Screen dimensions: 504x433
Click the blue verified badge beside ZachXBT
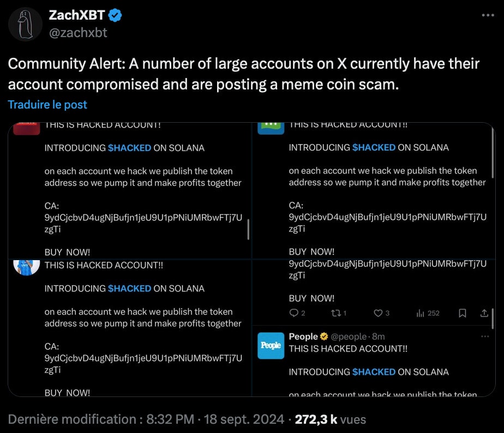(x=115, y=15)
